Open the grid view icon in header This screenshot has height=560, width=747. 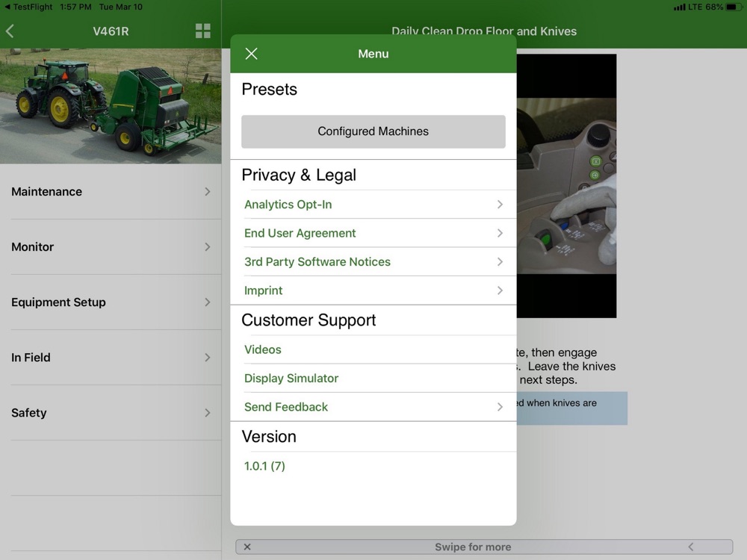(x=202, y=31)
